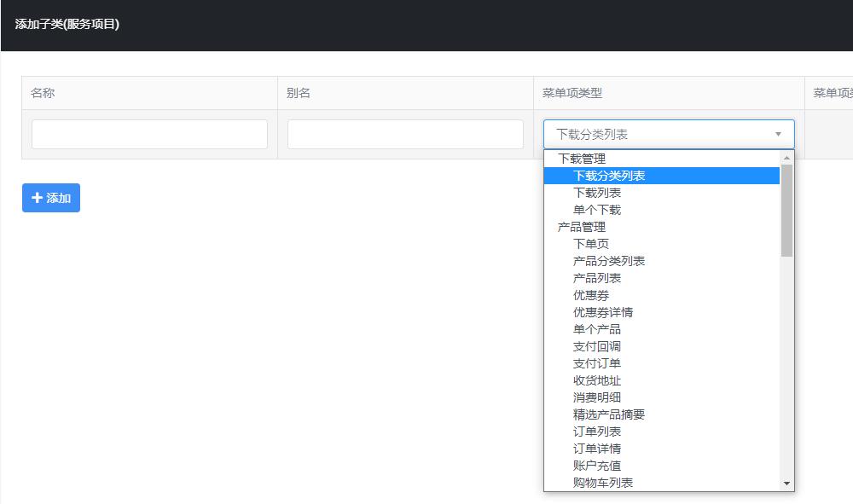Select 支付回调 menu type
This screenshot has width=853, height=504.
tap(597, 346)
